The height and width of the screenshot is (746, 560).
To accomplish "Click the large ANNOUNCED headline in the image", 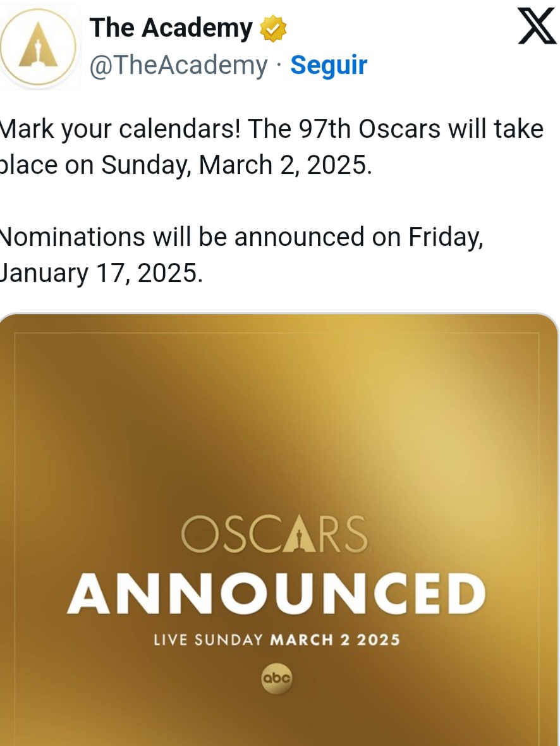I will click(x=276, y=593).
